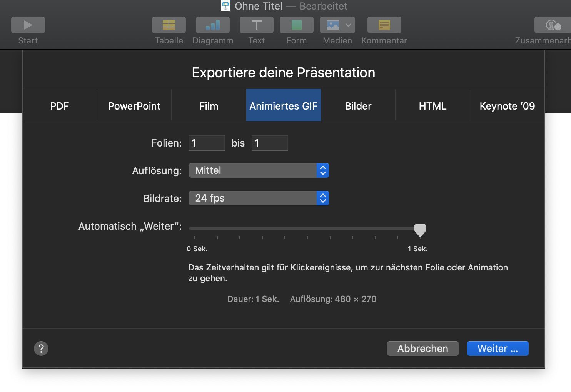Open the HTML export tab
The image size is (571, 392).
(432, 106)
